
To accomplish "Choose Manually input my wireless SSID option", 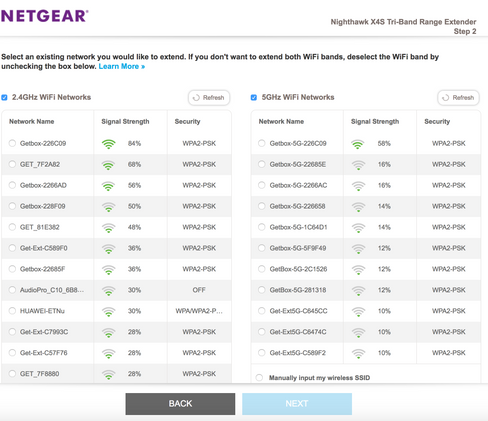I will tap(259, 378).
